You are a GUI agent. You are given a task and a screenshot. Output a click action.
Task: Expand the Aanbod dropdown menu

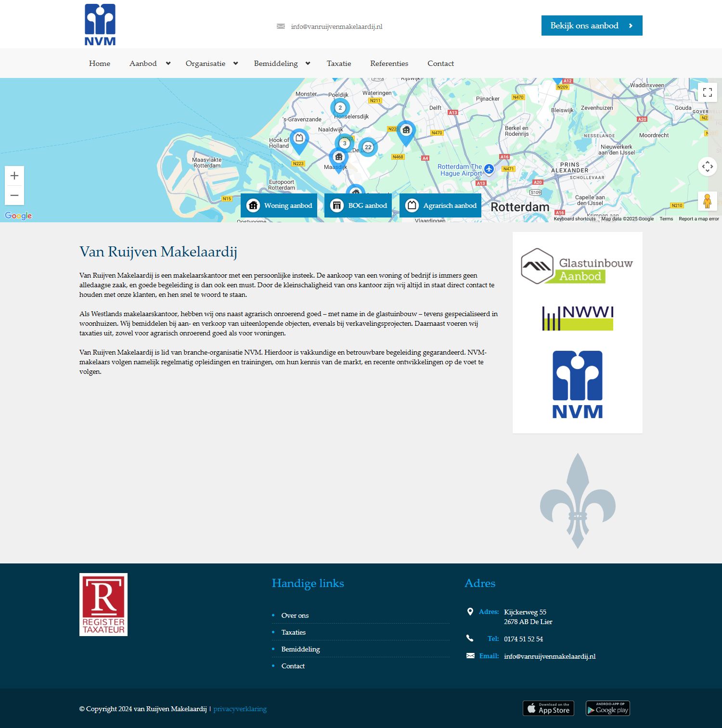tap(143, 63)
